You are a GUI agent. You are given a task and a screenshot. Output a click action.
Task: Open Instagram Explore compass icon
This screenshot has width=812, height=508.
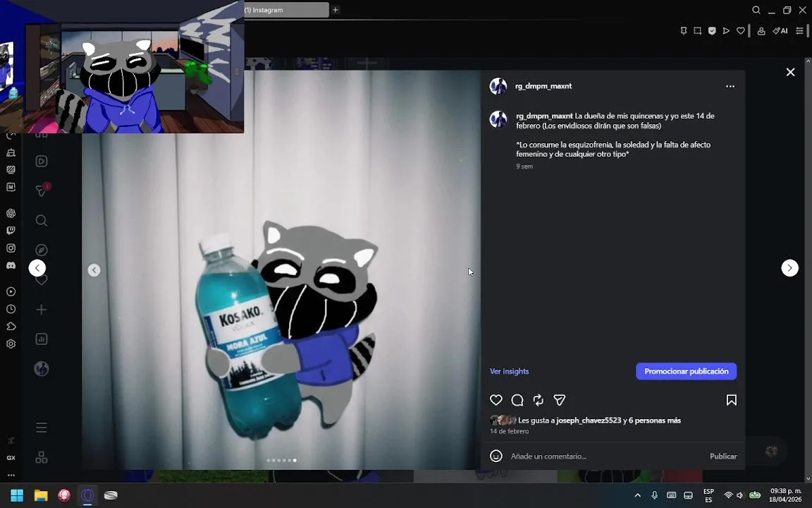[x=42, y=250]
